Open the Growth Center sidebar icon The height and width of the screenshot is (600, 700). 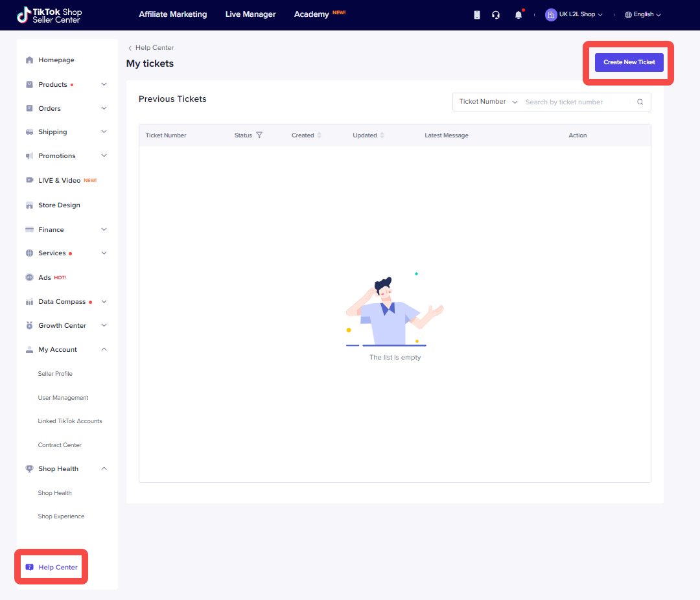[29, 325]
